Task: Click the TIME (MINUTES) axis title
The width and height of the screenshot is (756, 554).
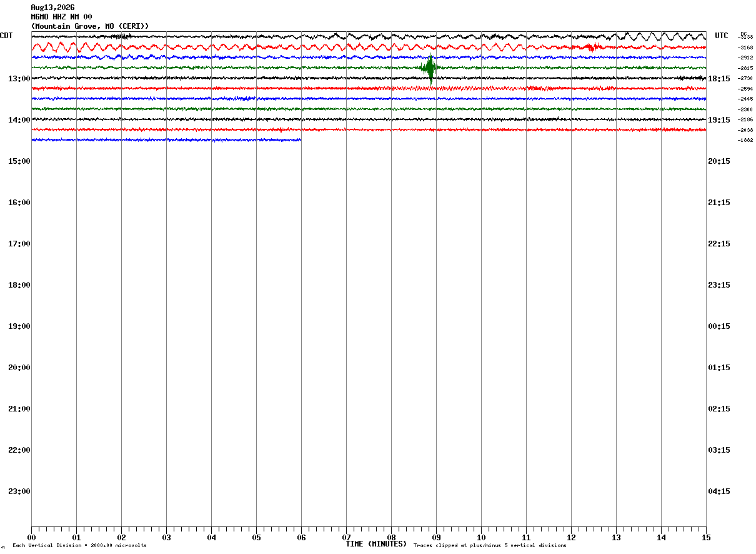Action: tap(376, 544)
